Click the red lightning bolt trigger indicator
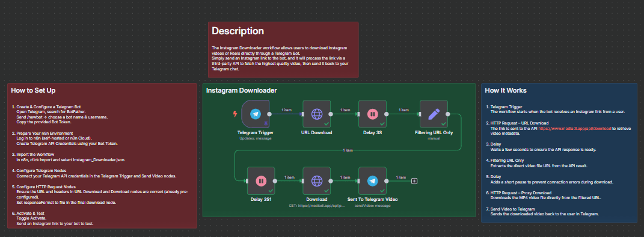This screenshot has width=644, height=237. [x=235, y=114]
